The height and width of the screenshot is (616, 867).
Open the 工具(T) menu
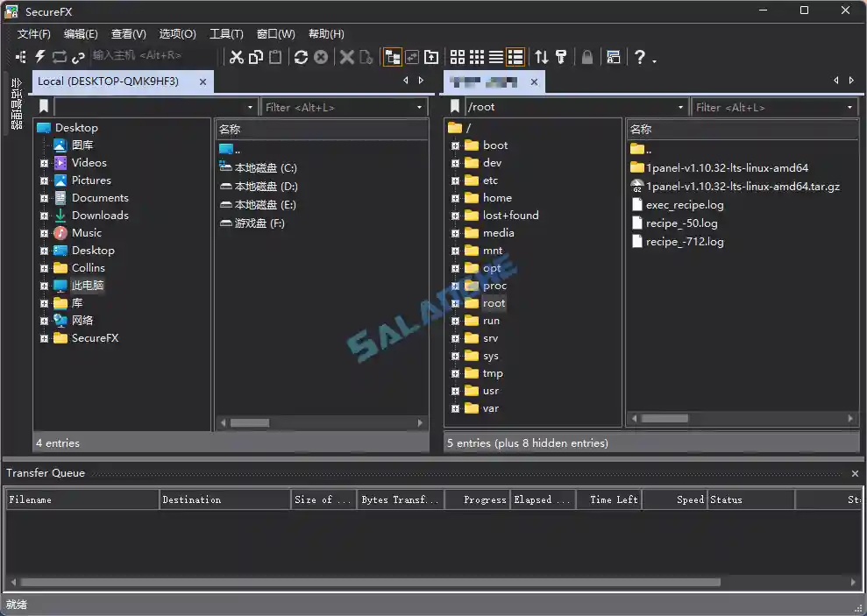click(x=225, y=34)
